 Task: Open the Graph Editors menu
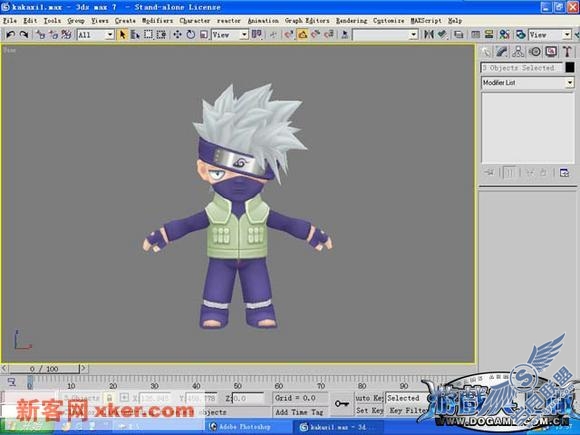pyautogui.click(x=307, y=21)
